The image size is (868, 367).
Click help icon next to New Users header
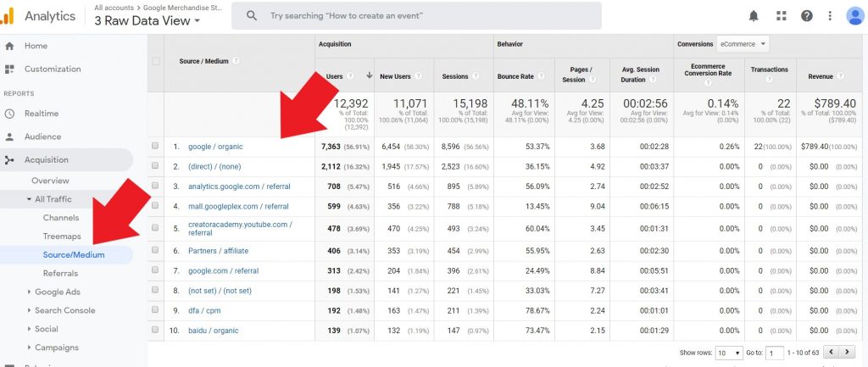(418, 76)
